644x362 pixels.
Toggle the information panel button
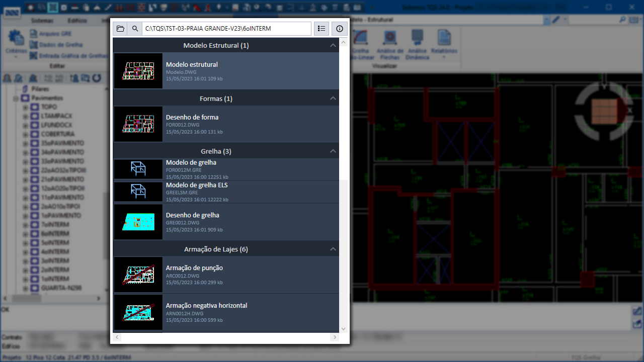point(340,29)
